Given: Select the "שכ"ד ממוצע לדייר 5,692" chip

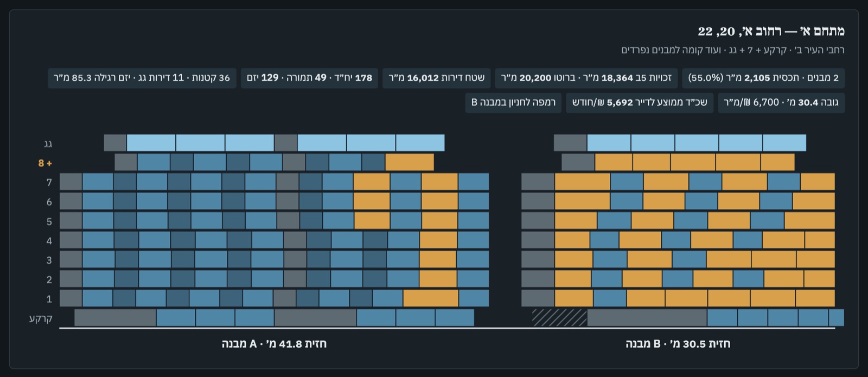Looking at the screenshot, I should [x=640, y=103].
